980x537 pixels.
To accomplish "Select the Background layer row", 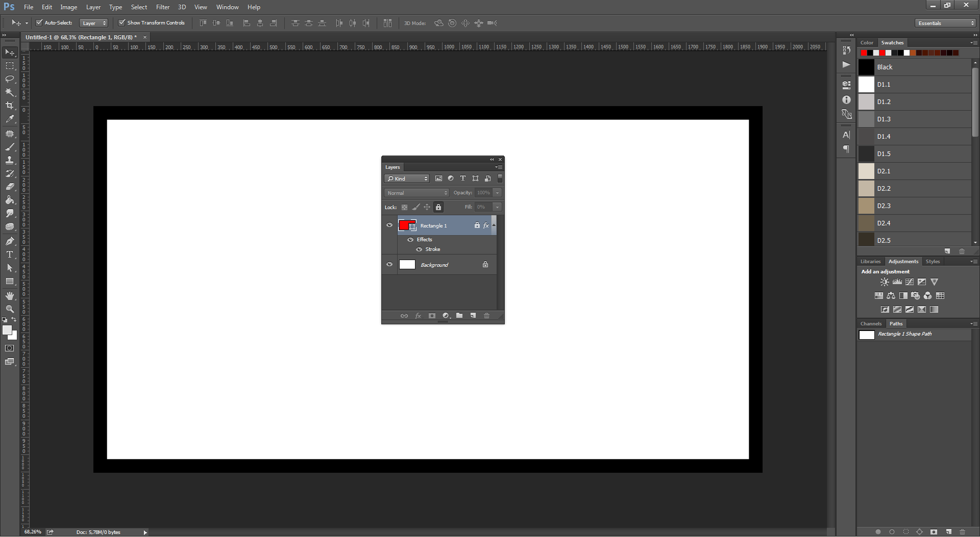I will click(439, 265).
